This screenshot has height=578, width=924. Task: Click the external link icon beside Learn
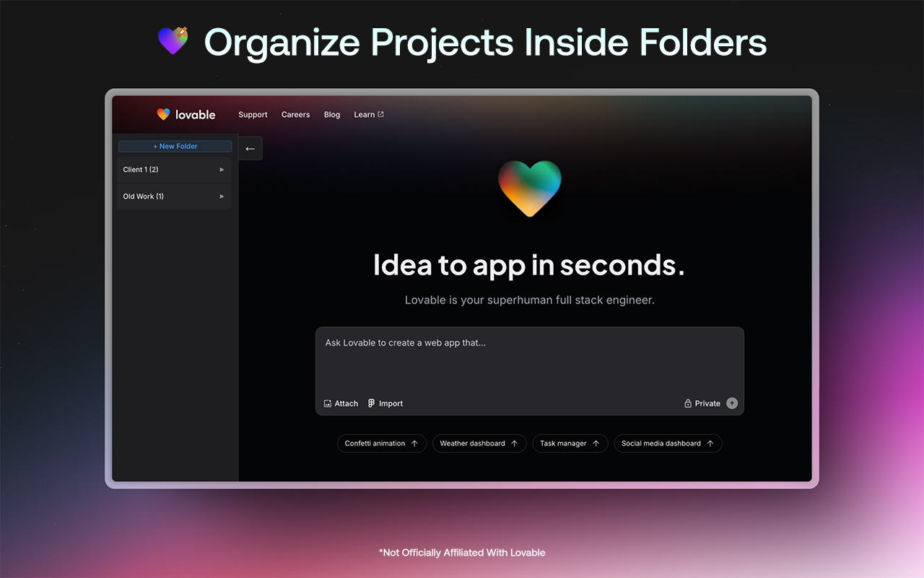point(380,113)
